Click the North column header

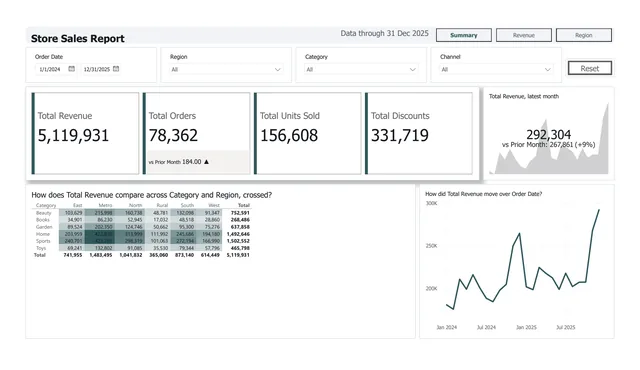(x=135, y=205)
